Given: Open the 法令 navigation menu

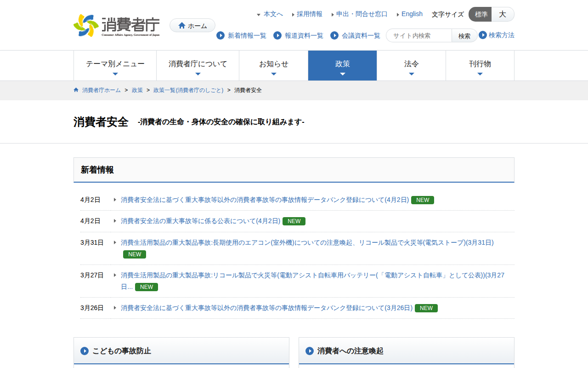Looking at the screenshot, I should click(x=411, y=65).
